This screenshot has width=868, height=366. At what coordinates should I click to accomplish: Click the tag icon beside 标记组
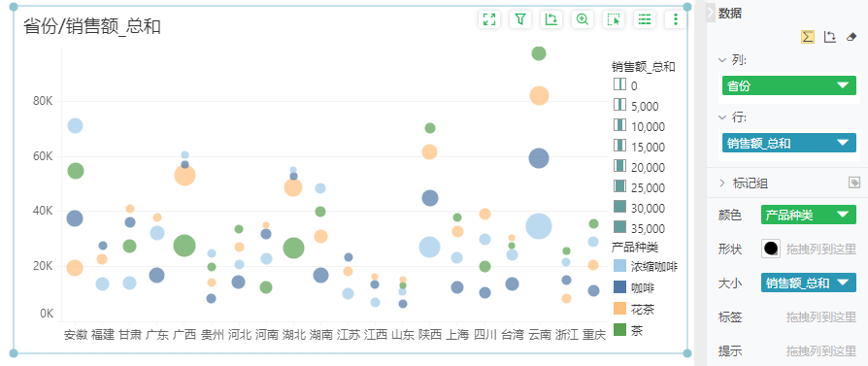(x=854, y=183)
